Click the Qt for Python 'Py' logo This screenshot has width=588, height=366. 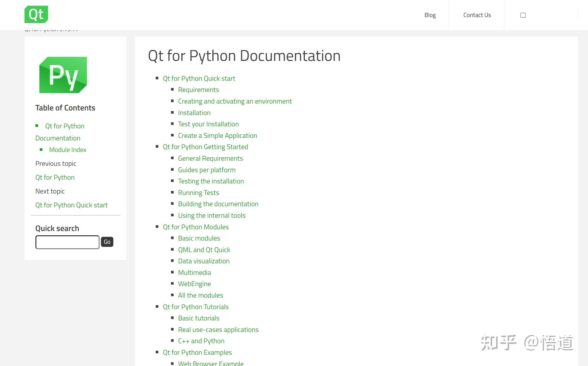63,74
